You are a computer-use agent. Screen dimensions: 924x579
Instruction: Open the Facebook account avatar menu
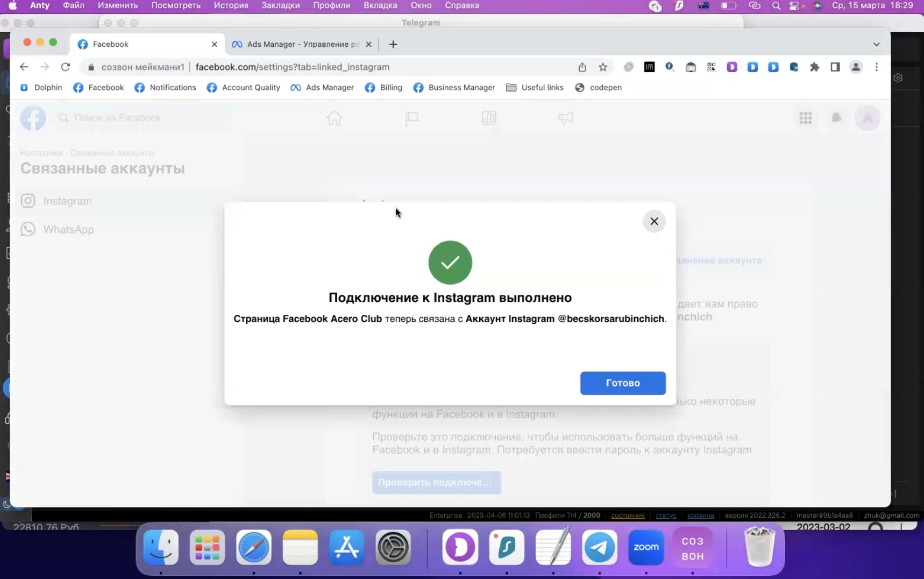coord(867,118)
